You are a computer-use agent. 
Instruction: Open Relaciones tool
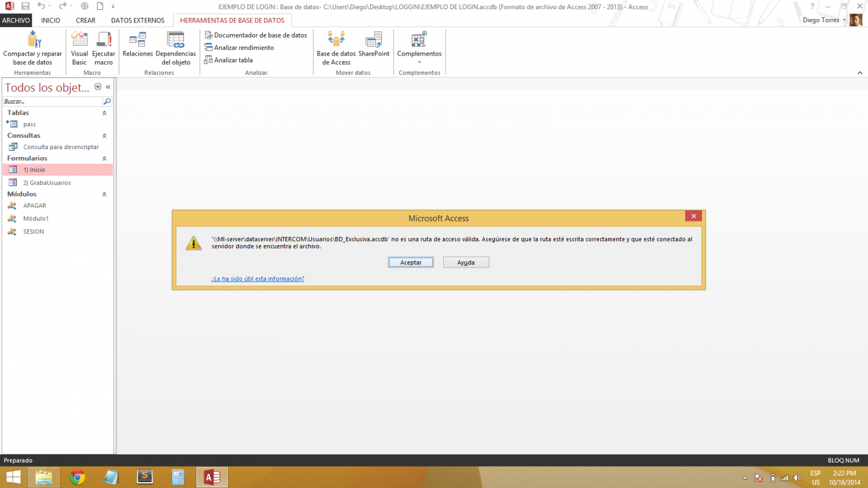pyautogui.click(x=138, y=45)
